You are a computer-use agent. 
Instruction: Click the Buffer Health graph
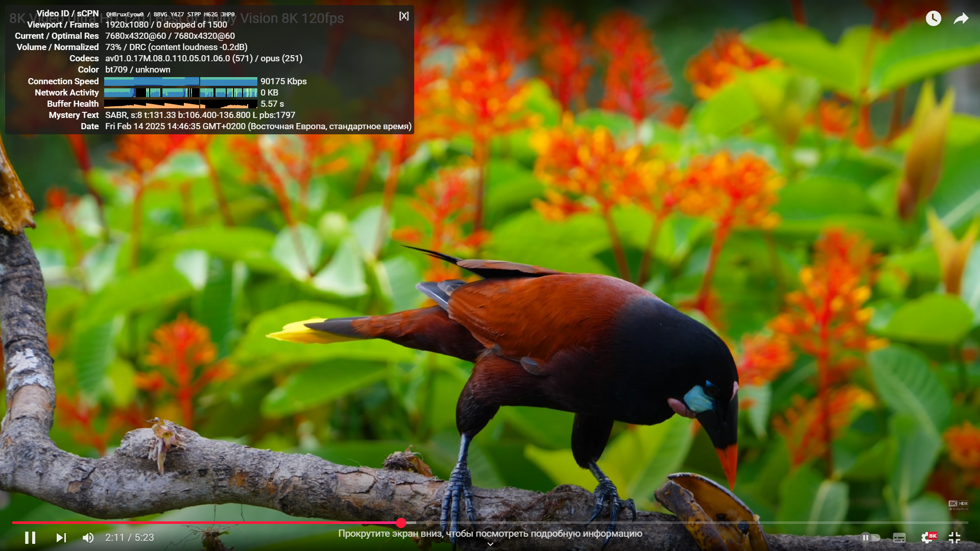tap(181, 104)
